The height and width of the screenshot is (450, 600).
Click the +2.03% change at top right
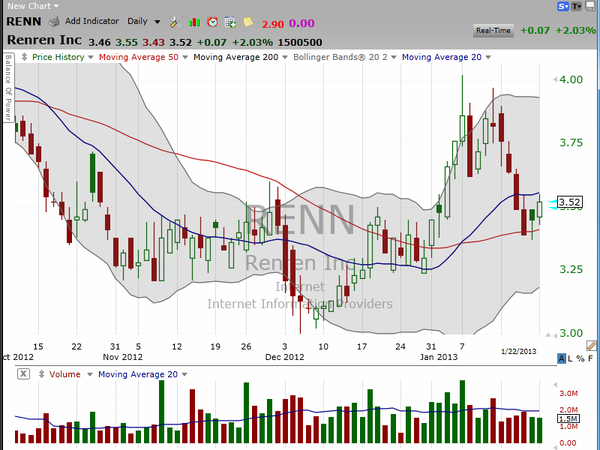[x=576, y=30]
